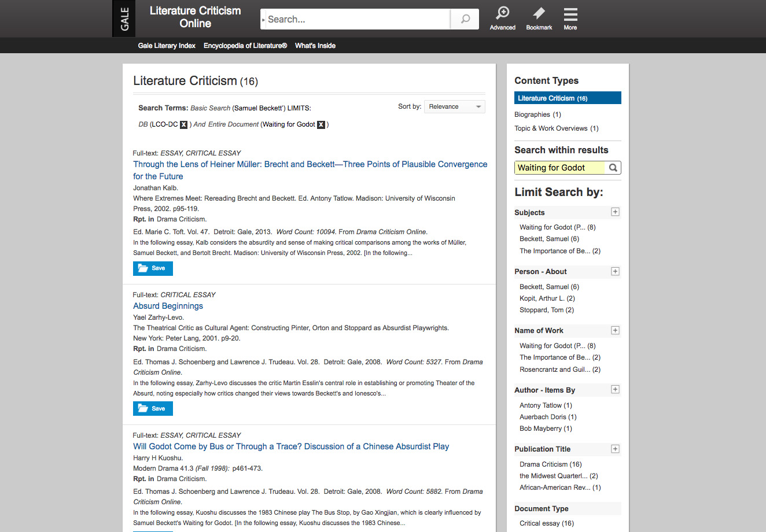Click the Literature Criticism (16) heading
Image resolution: width=766 pixels, height=532 pixels.
pyautogui.click(x=196, y=81)
